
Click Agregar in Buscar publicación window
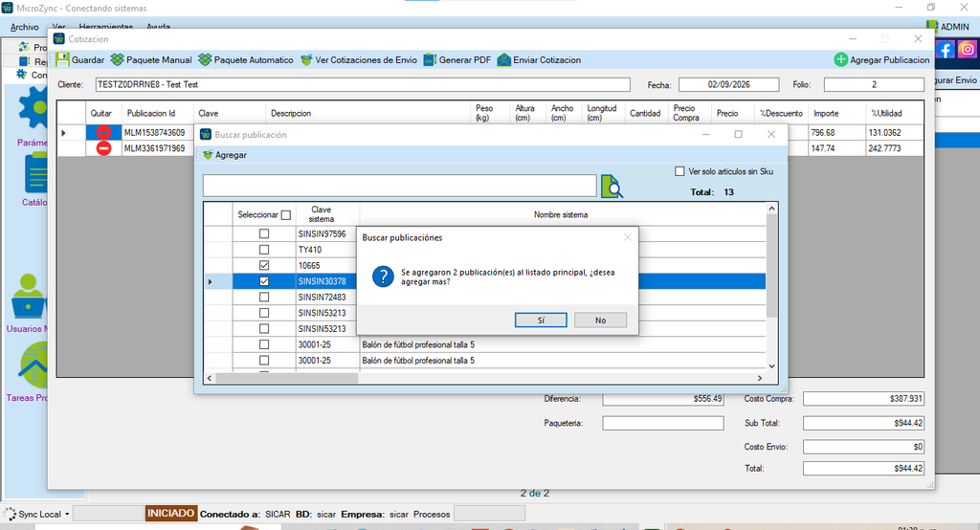coord(225,155)
